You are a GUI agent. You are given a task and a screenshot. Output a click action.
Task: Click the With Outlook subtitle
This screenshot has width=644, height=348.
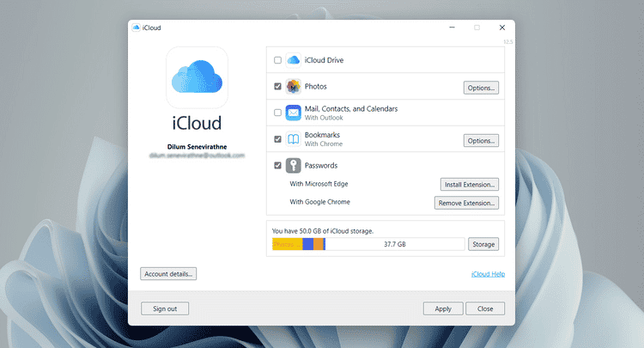[324, 118]
